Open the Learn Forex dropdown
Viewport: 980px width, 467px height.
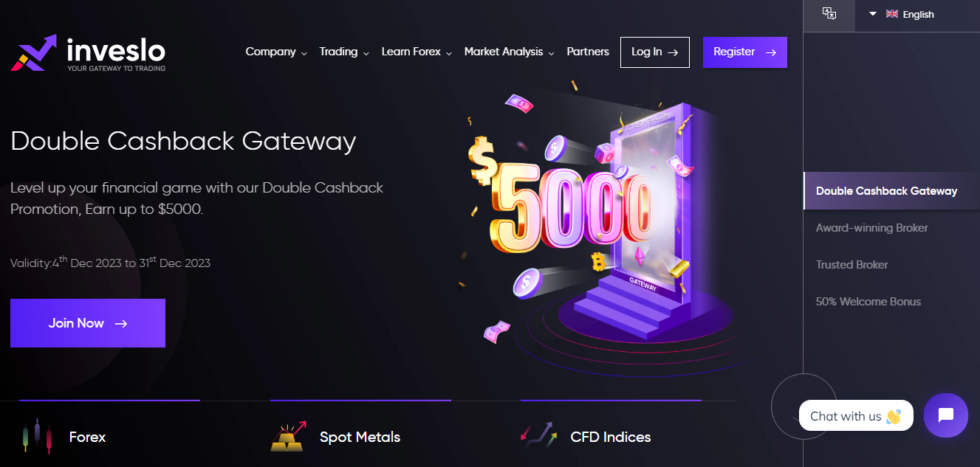point(417,52)
